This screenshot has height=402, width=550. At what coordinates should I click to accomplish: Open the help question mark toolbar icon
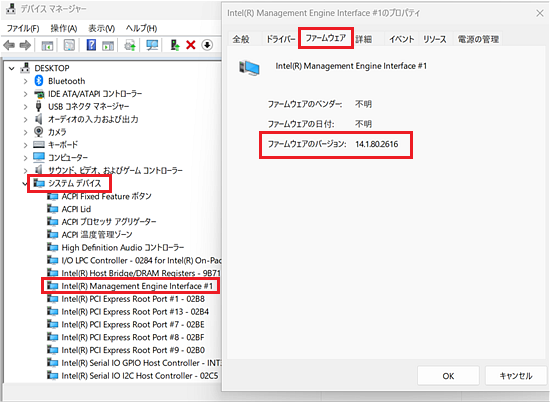point(91,45)
